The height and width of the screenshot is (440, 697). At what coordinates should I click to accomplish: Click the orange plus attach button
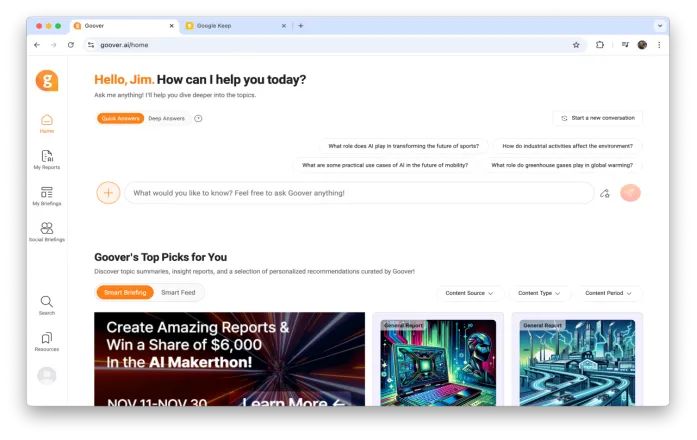click(x=108, y=193)
